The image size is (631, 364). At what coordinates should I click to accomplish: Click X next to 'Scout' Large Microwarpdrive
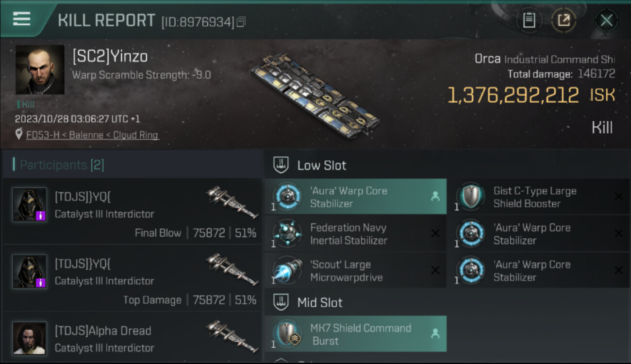coord(435,270)
